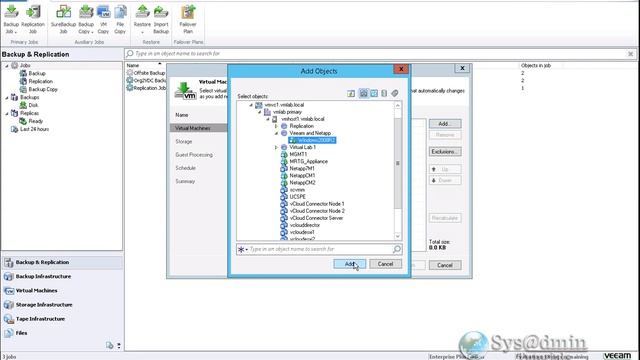Expand the Replication resource pool
The width and height of the screenshot is (640, 360).
[x=276, y=127]
